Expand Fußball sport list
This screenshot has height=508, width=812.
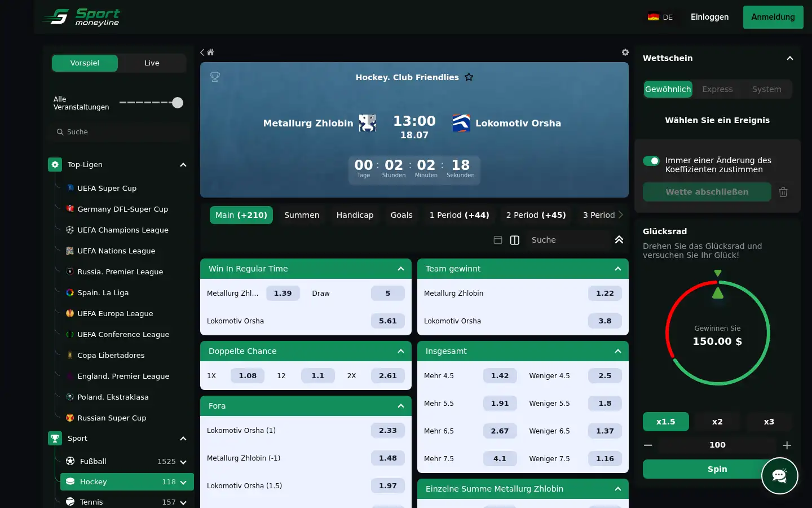tap(183, 462)
